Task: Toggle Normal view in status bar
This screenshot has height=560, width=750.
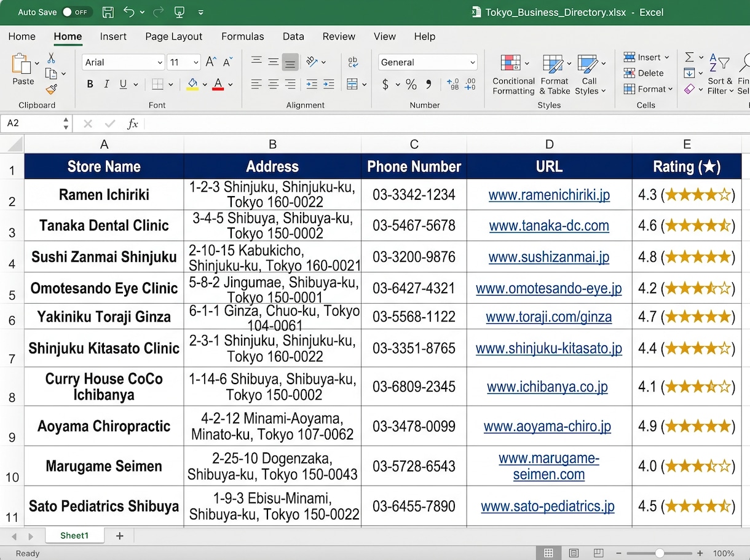Action: [x=549, y=553]
